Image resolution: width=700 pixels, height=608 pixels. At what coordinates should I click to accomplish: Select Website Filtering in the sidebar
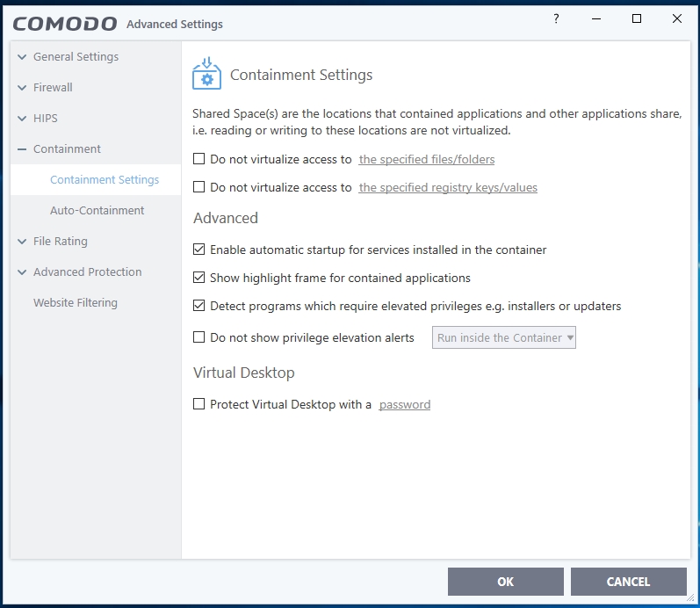(76, 303)
